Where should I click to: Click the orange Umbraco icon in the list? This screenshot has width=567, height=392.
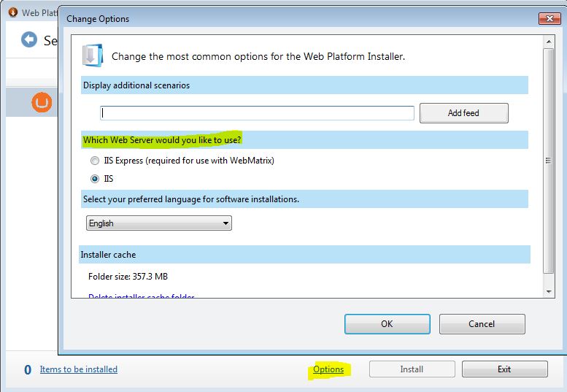click(x=42, y=102)
